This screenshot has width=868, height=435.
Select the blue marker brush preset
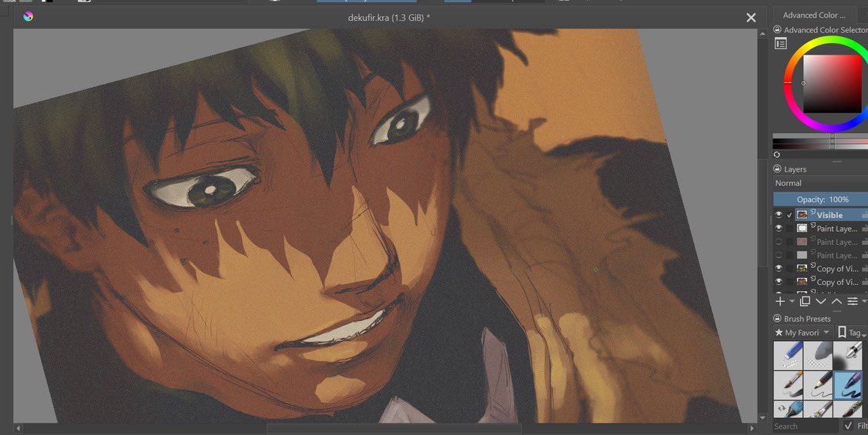[788, 409]
